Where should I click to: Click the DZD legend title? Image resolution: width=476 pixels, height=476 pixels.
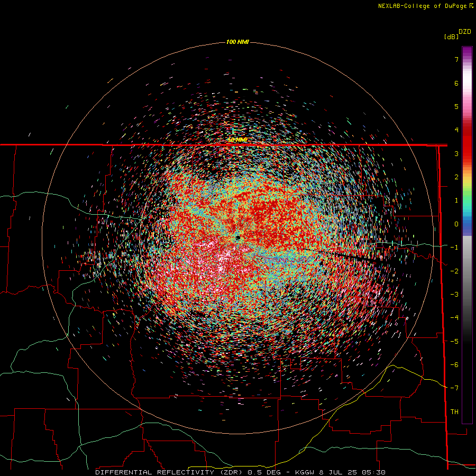coord(465,32)
